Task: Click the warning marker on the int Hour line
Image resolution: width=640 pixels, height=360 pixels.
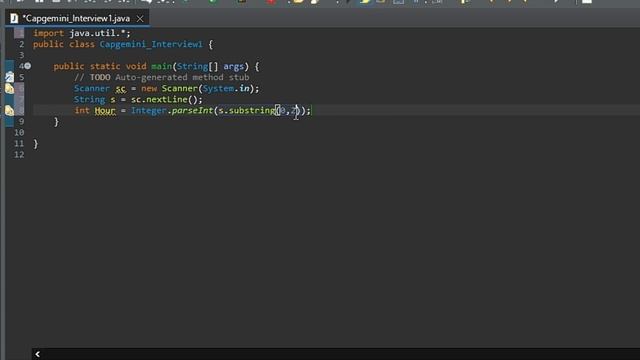Action: 9,110
